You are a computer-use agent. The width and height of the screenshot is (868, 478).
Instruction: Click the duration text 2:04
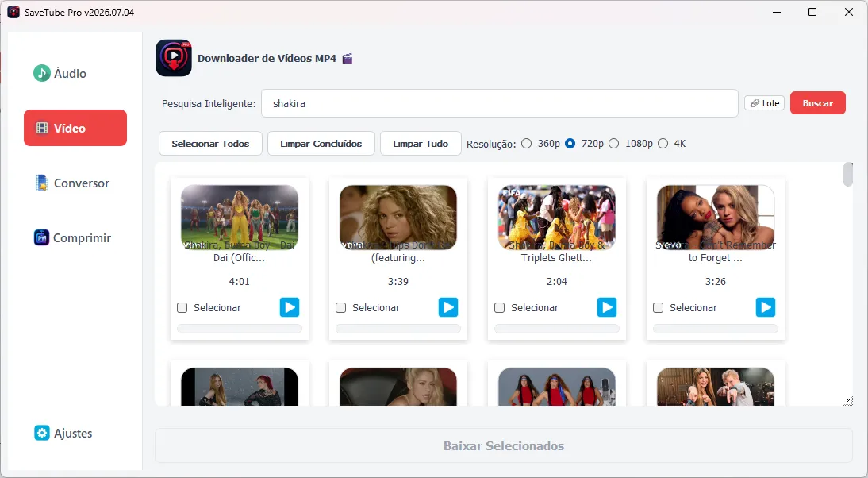point(557,281)
